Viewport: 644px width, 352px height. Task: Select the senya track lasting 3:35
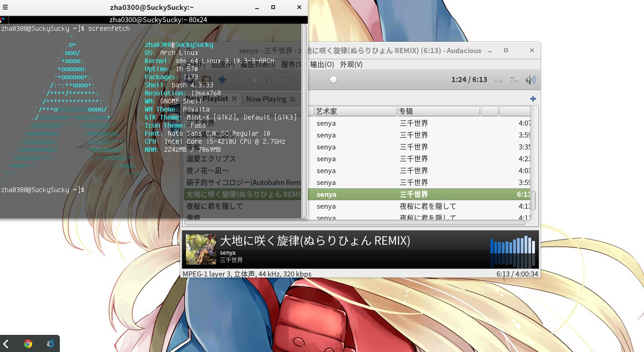(x=326, y=147)
